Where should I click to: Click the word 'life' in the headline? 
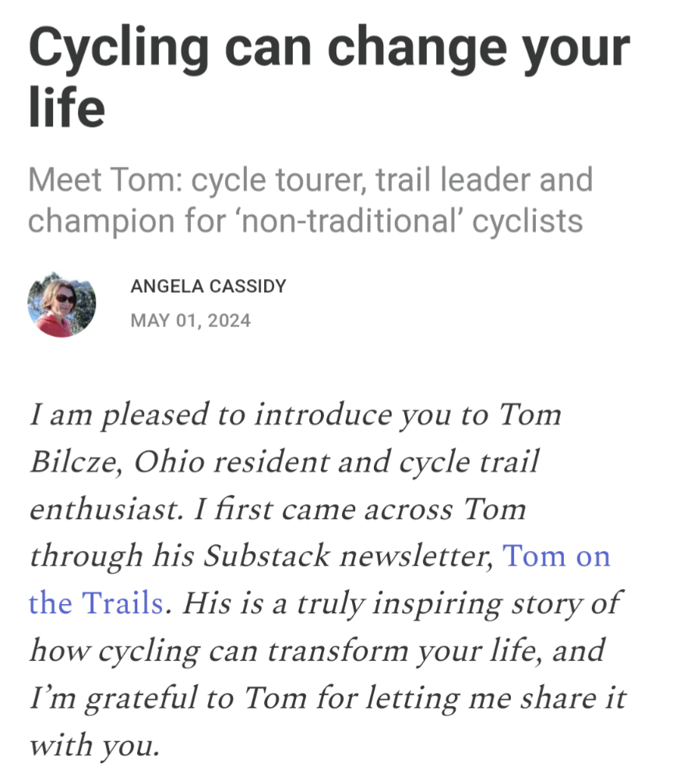[66, 107]
